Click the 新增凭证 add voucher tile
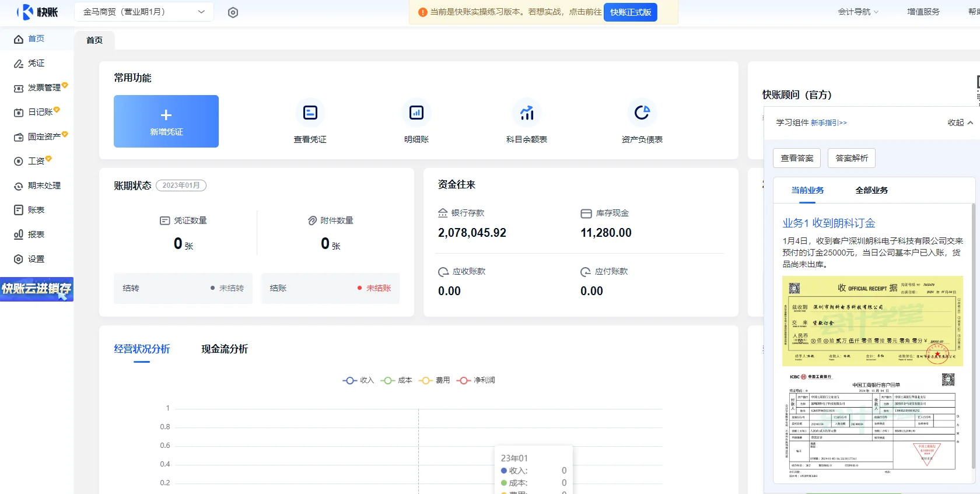The width and height of the screenshot is (980, 494). tap(166, 121)
